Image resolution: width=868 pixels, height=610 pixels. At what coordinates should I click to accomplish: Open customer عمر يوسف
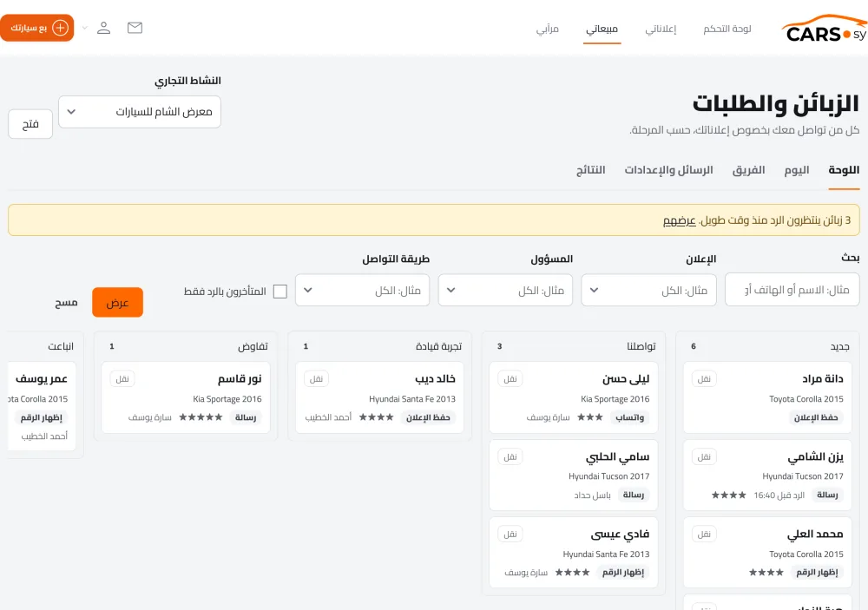click(42, 378)
